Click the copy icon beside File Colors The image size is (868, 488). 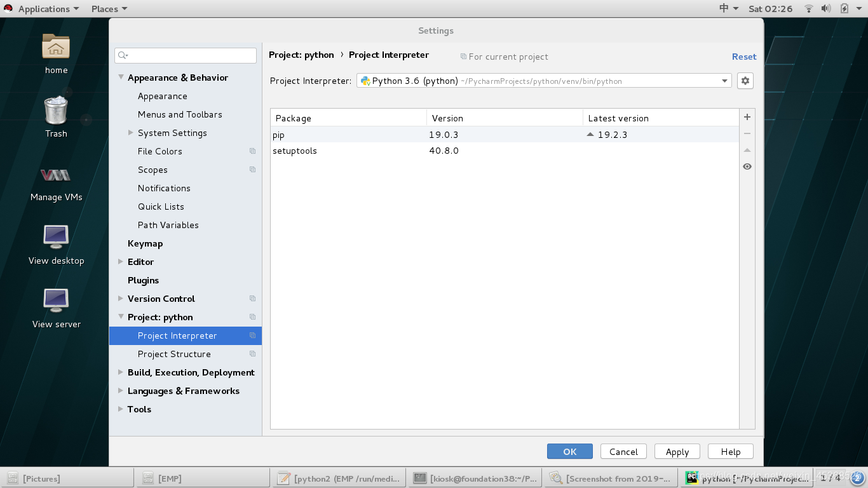coord(252,151)
